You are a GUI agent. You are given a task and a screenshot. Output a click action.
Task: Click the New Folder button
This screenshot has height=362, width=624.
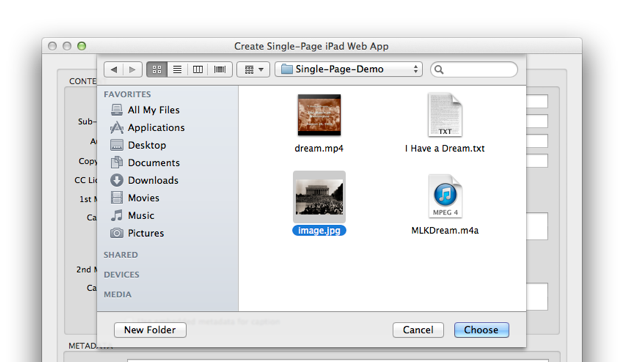150,330
